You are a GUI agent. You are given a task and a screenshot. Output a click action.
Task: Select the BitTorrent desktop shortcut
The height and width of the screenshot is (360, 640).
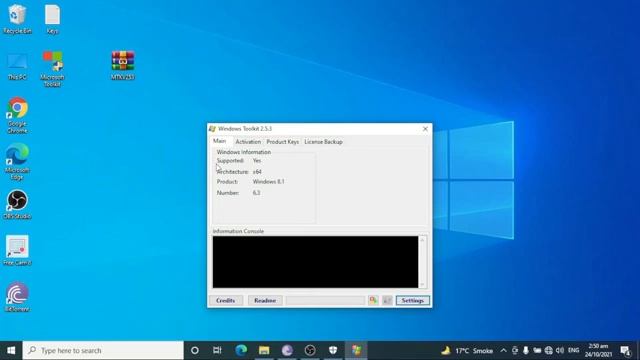[x=17, y=297]
